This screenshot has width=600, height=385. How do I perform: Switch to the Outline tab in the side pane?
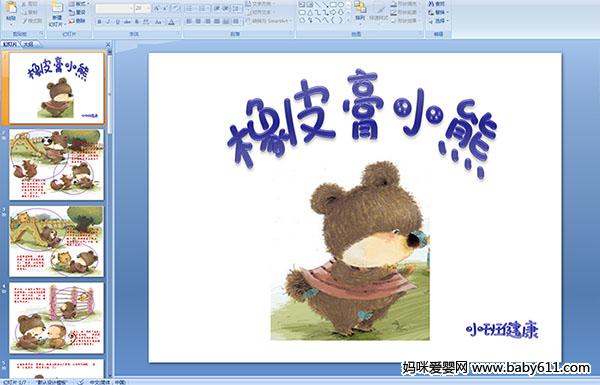(x=28, y=45)
